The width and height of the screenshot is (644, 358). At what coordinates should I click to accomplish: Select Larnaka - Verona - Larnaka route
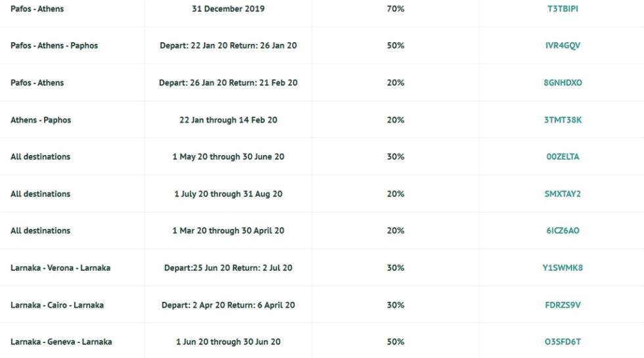(x=60, y=268)
